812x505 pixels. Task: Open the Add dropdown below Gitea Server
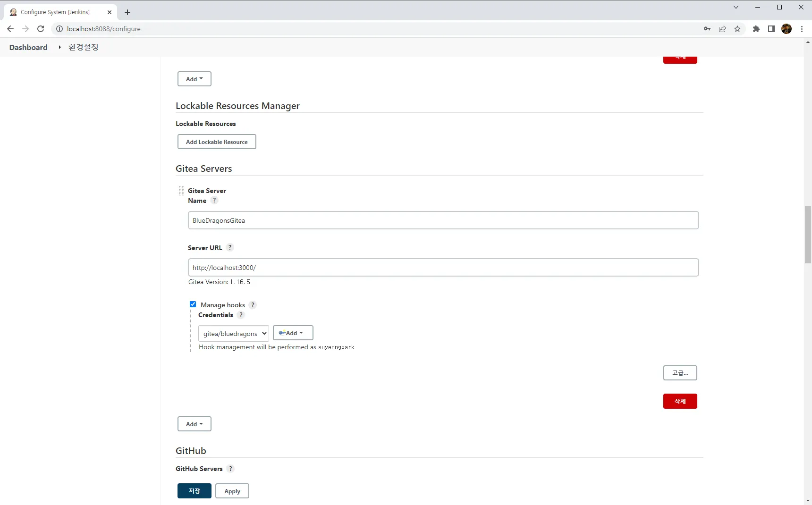click(x=195, y=424)
